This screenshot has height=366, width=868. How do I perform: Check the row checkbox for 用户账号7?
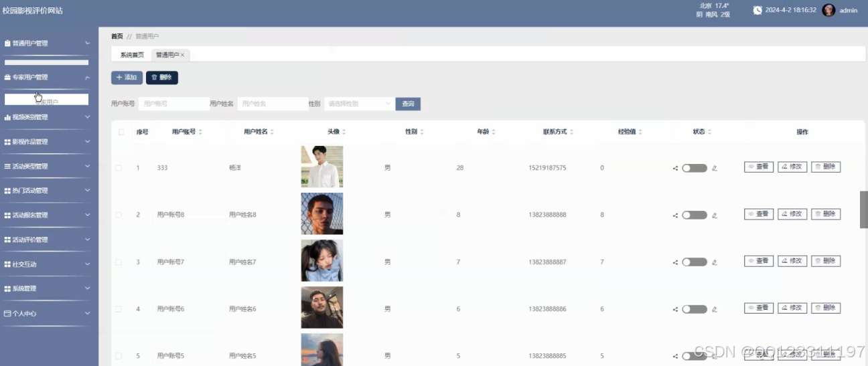click(x=119, y=262)
